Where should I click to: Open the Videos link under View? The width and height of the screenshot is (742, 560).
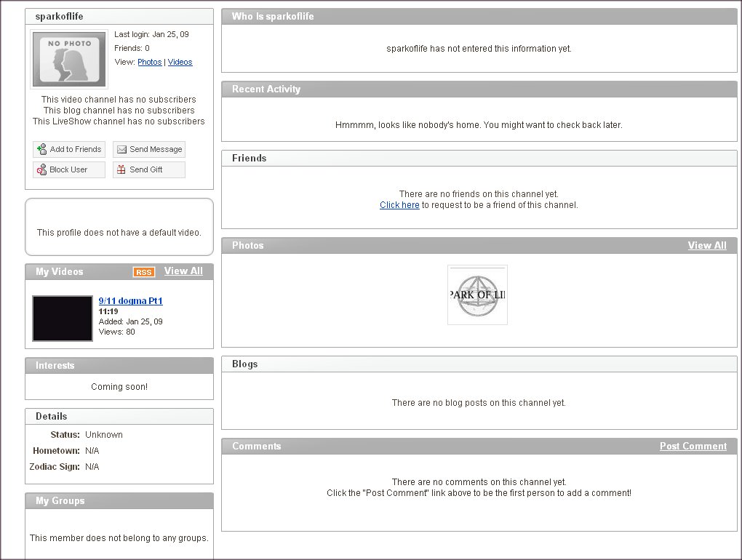tap(180, 62)
